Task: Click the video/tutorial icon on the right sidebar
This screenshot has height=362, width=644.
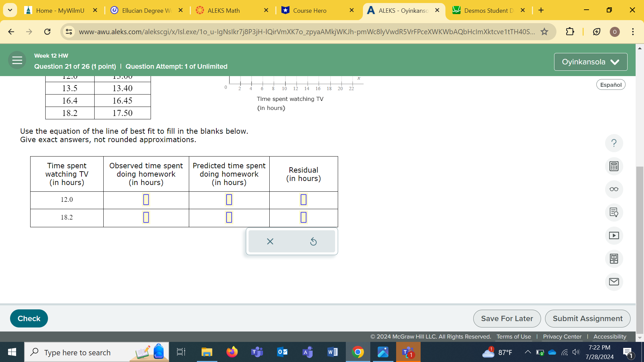Action: coord(614,235)
